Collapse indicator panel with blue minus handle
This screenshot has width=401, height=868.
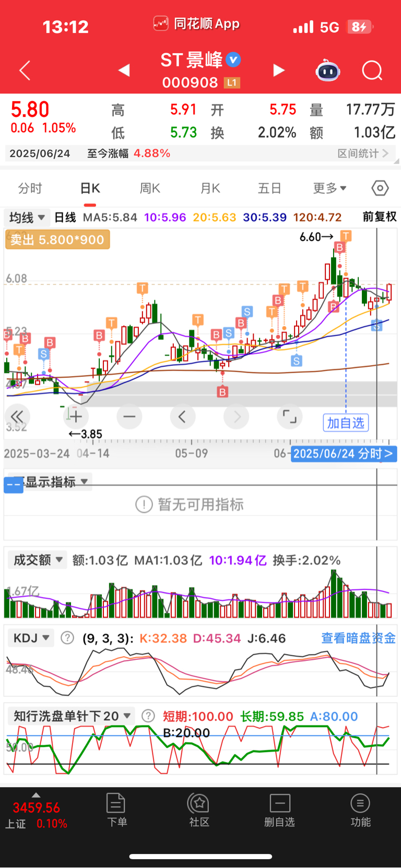click(14, 485)
